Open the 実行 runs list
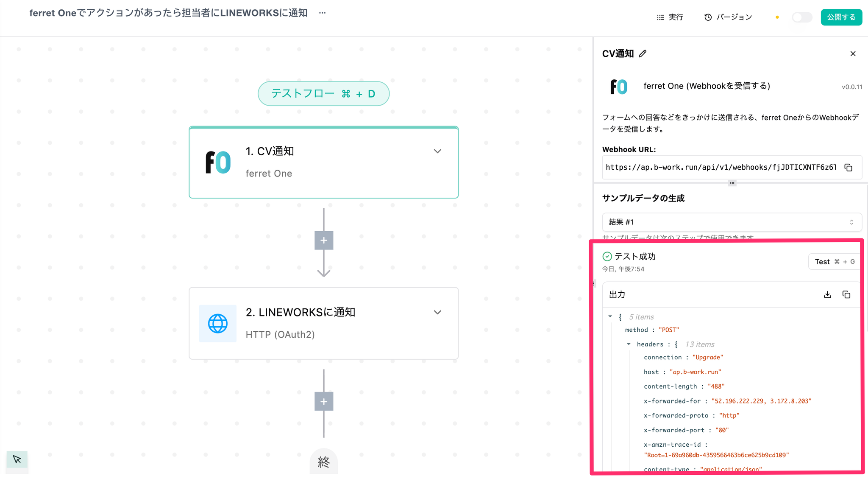 670,17
